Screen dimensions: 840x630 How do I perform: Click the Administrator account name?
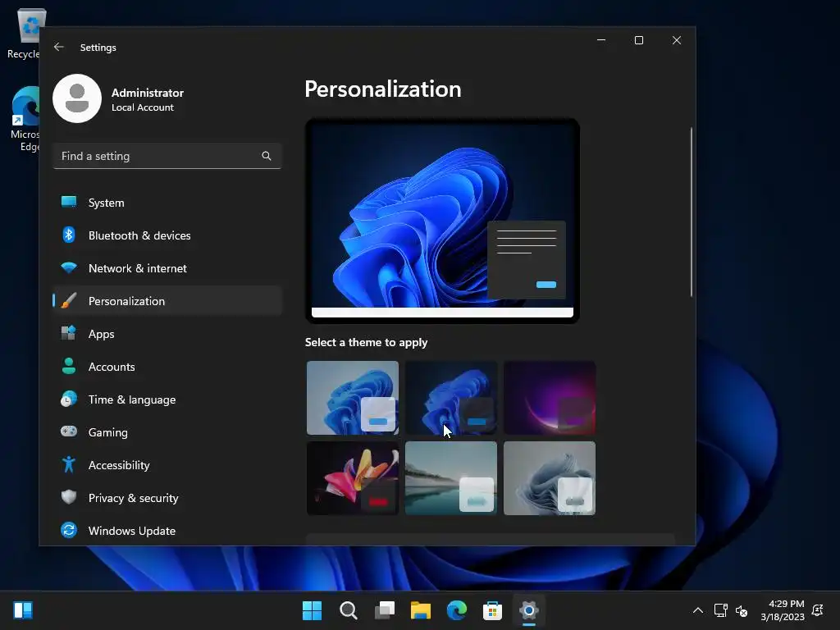pyautogui.click(x=148, y=93)
